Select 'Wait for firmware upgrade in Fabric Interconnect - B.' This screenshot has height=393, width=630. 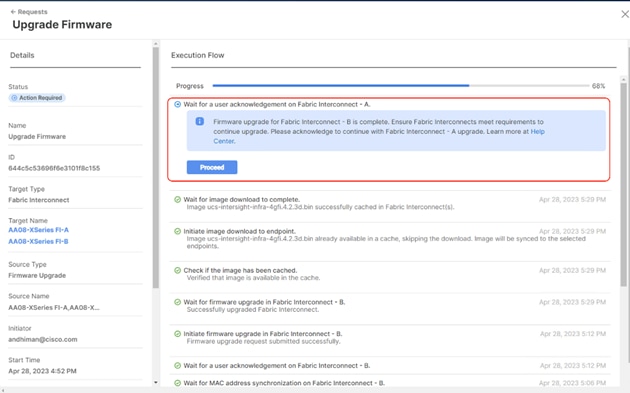click(264, 302)
